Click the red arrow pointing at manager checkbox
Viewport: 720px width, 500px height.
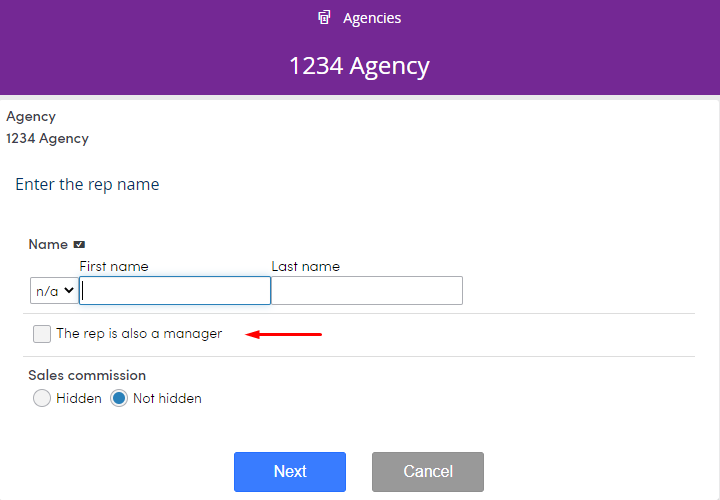coord(284,334)
